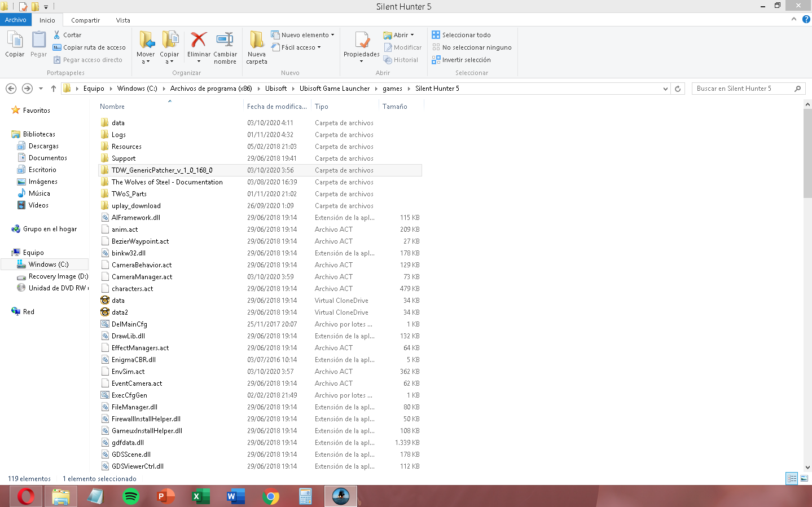This screenshot has height=507, width=812.
Task: Refresh the folder view
Action: [x=678, y=89]
